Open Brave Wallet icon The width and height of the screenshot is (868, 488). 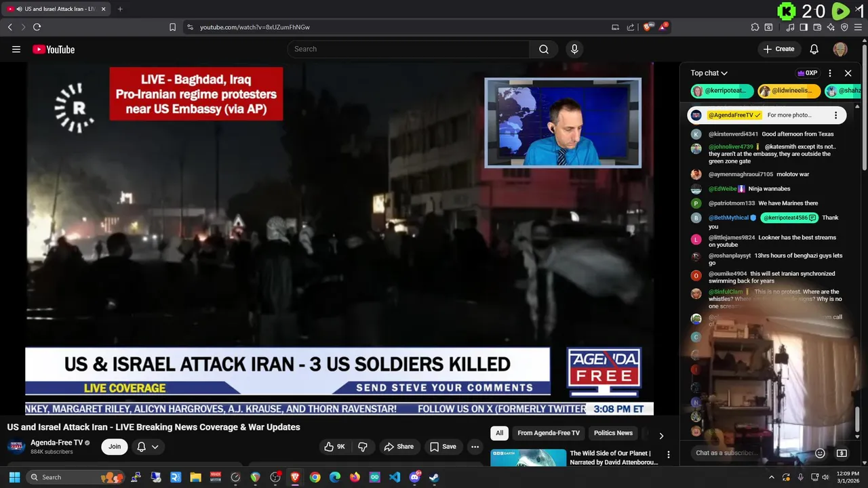pyautogui.click(x=817, y=27)
